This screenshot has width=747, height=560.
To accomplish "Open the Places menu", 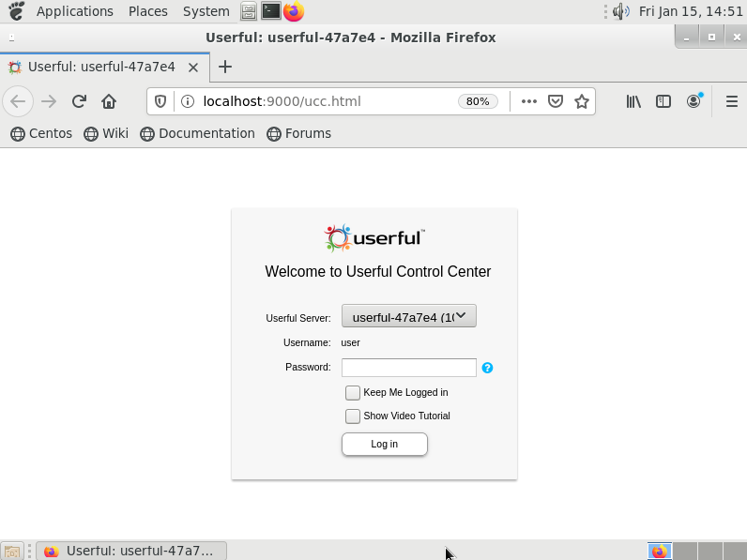I will 148,11.
